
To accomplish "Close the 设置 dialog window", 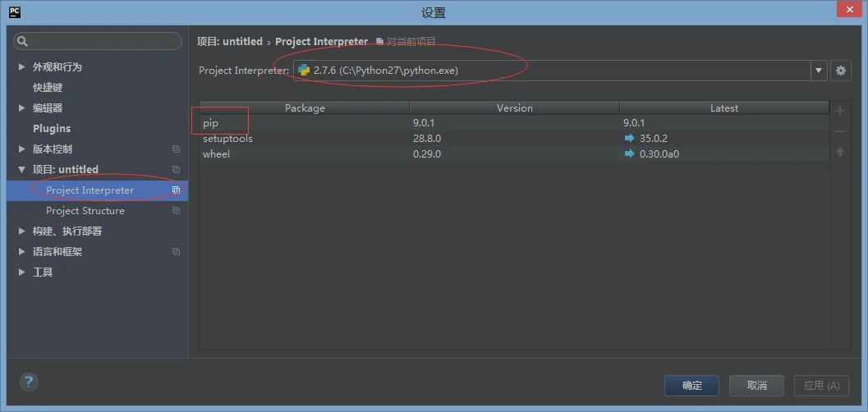I will pyautogui.click(x=848, y=9).
